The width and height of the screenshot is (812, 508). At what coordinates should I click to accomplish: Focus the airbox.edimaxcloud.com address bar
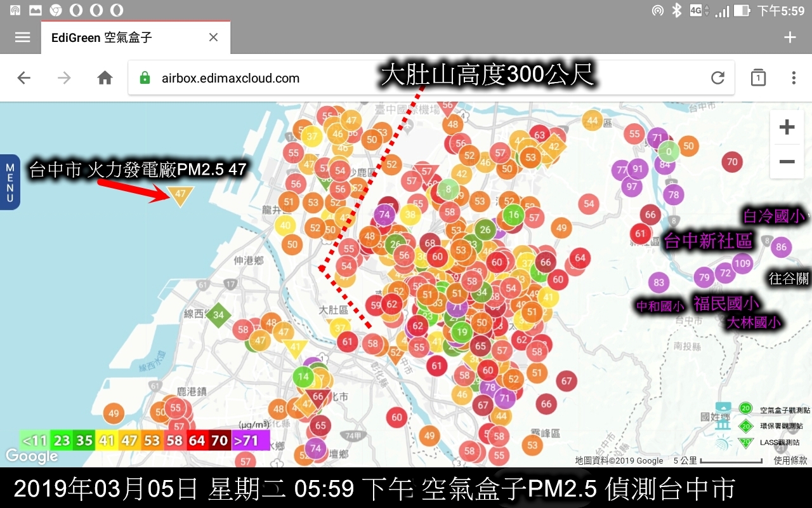click(x=431, y=78)
